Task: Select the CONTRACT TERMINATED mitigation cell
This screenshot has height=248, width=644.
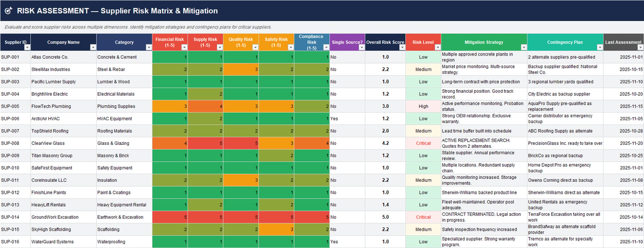Action: click(x=484, y=217)
